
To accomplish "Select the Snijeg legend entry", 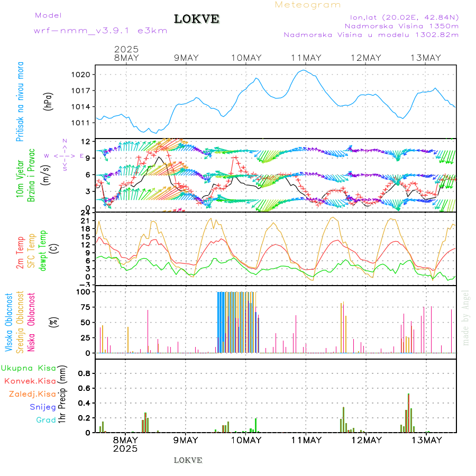I will tap(43, 407).
